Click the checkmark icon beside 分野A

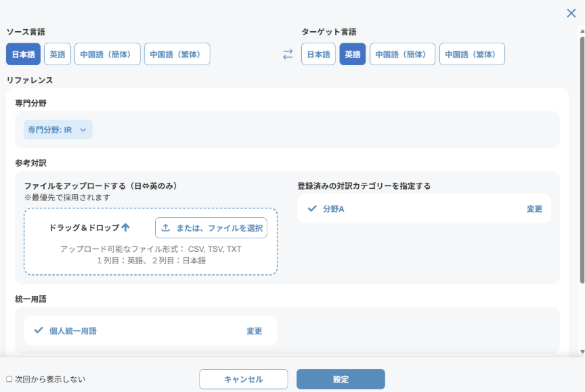(x=312, y=209)
